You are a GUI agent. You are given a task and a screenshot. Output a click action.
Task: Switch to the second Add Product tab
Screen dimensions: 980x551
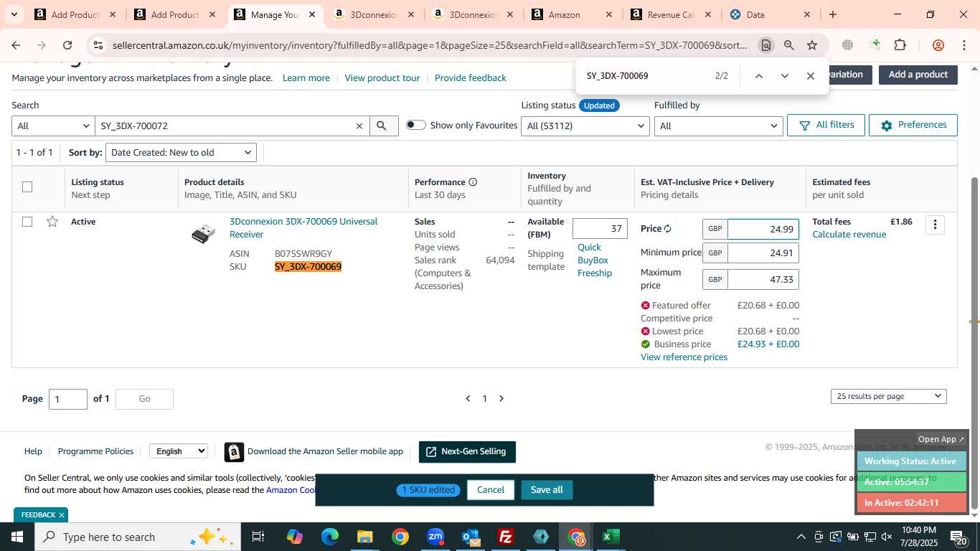[174, 14]
